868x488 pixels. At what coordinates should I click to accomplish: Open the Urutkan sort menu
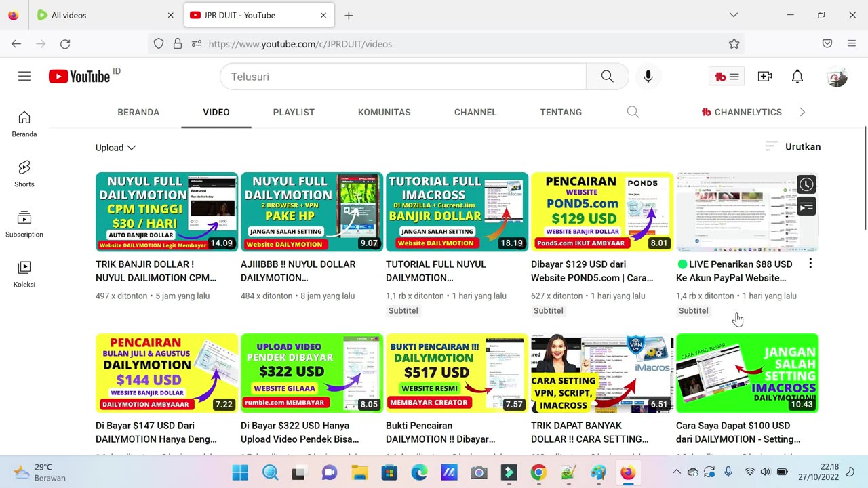click(x=793, y=146)
